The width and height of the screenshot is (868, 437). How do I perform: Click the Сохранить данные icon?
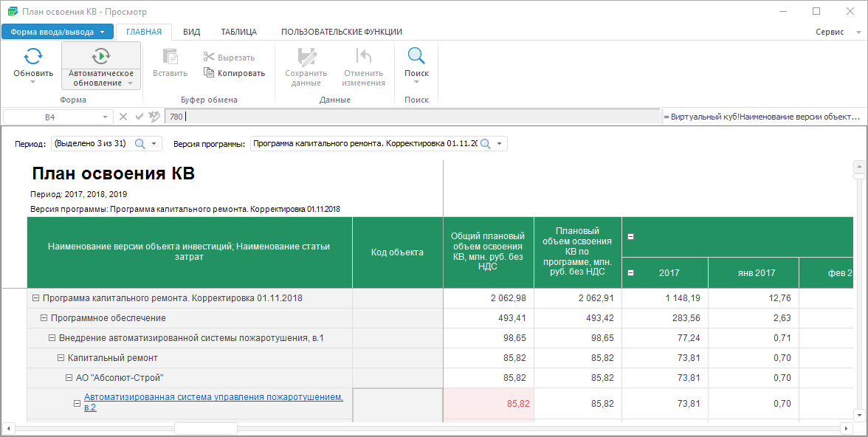306,57
